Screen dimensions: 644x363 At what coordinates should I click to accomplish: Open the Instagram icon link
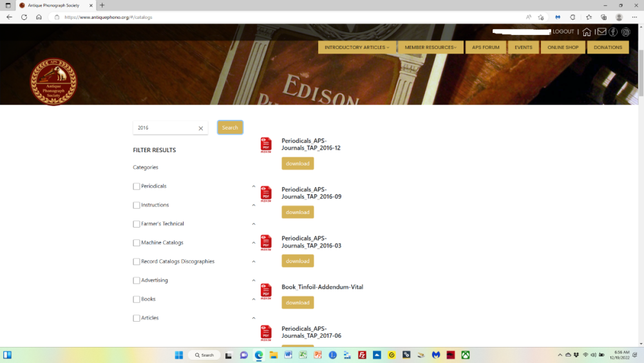[x=625, y=32]
